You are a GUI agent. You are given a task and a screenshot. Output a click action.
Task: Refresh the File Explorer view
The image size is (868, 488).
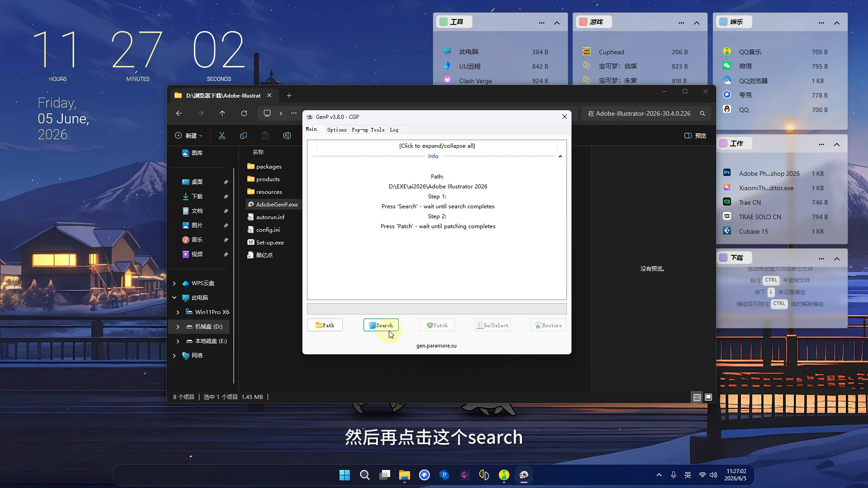(244, 113)
